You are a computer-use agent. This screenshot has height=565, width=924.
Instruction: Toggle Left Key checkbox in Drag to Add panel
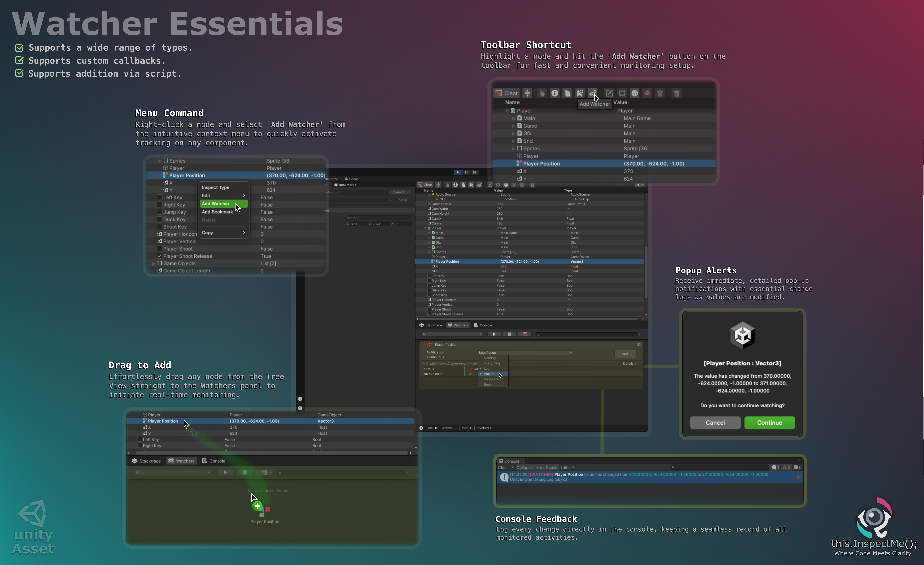[x=140, y=440]
